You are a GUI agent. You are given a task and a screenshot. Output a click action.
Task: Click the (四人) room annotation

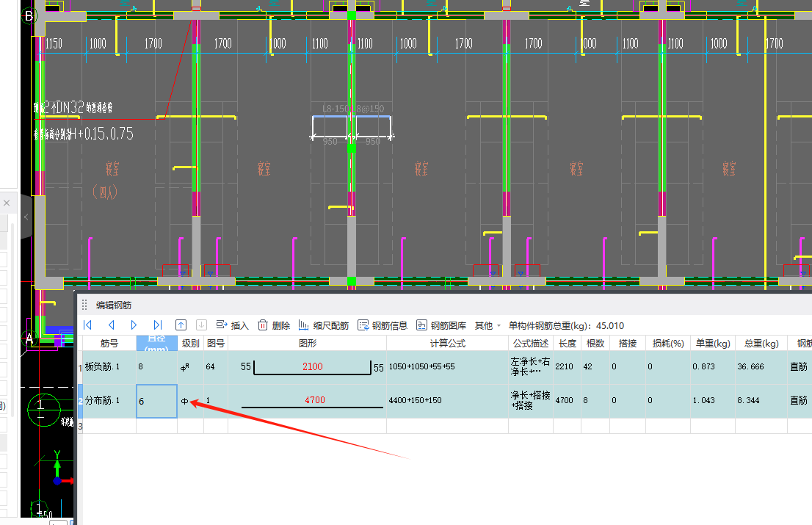(x=106, y=192)
